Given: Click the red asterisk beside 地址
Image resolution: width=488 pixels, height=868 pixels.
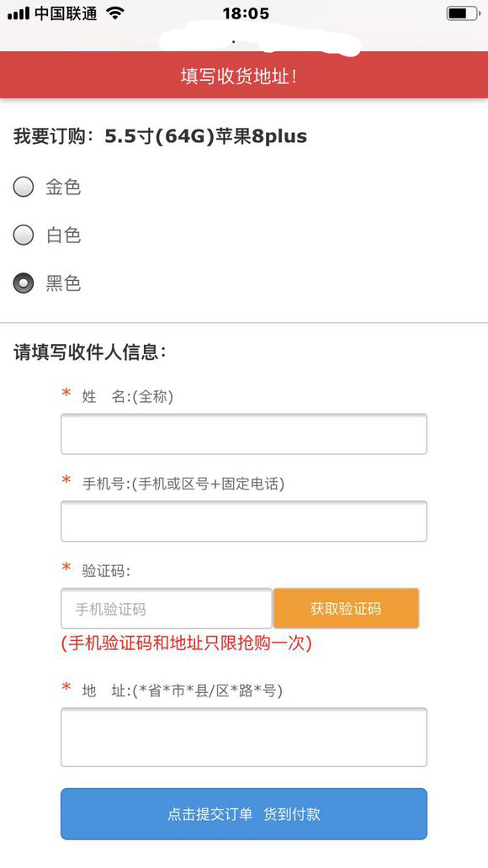Looking at the screenshot, I should pyautogui.click(x=66, y=687).
